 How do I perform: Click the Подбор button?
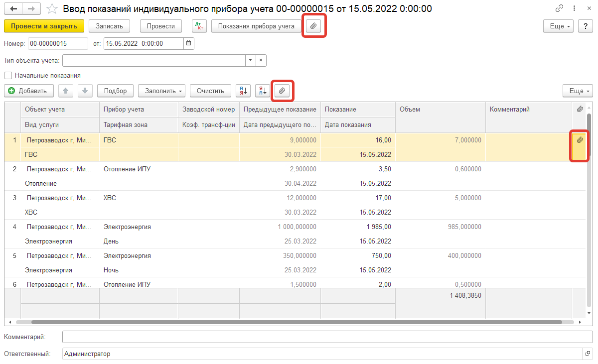point(115,91)
